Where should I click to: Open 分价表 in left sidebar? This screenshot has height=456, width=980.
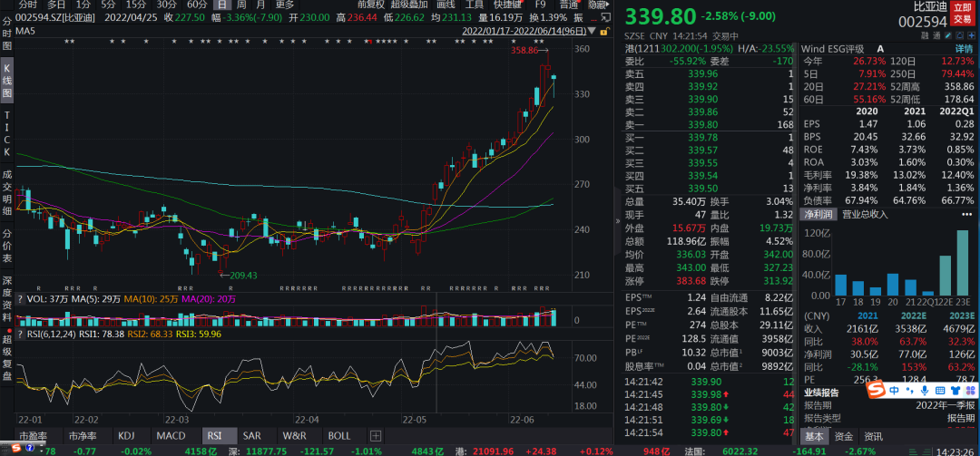click(x=7, y=246)
